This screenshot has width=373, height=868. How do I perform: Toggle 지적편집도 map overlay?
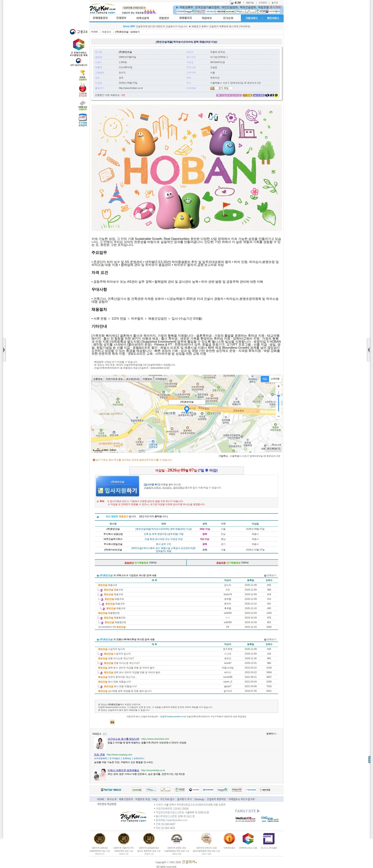[x=161, y=379]
